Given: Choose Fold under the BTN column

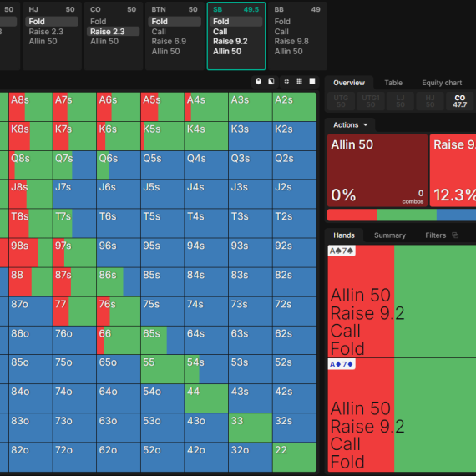Looking at the screenshot, I should coord(175,22).
